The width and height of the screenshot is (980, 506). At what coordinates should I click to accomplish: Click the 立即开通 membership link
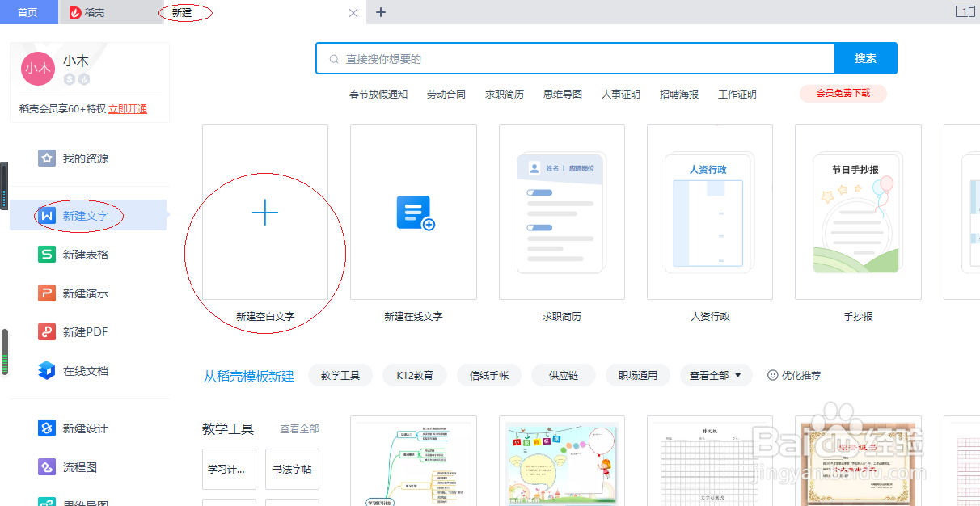(128, 108)
